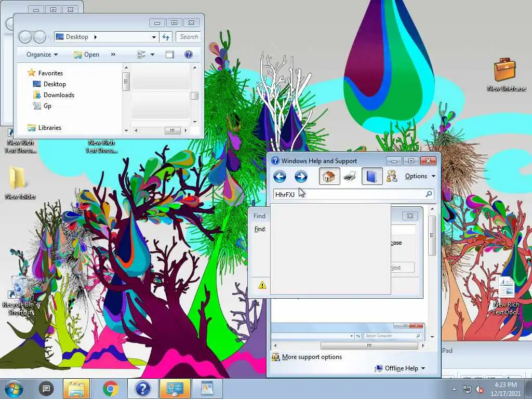Open the chat bubble taskbar icon
The width and height of the screenshot is (532, 399).
pyautogui.click(x=46, y=389)
